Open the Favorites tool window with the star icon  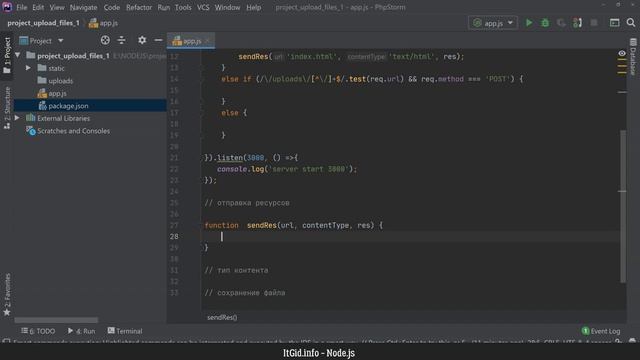pos(7,295)
